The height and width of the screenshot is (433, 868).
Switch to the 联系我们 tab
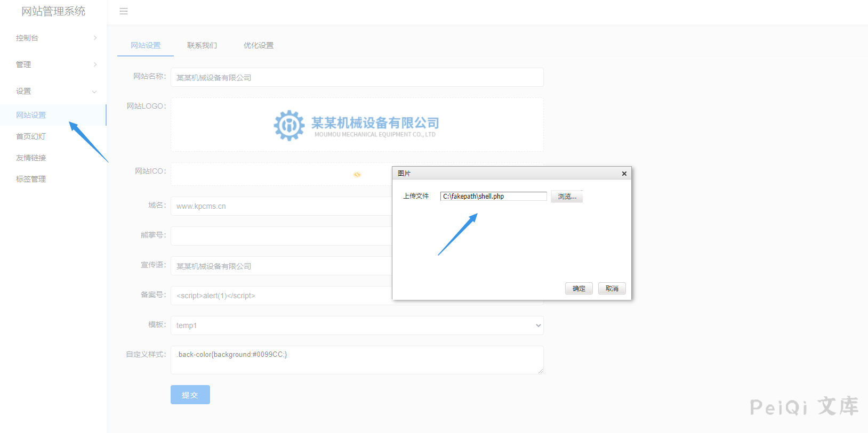[x=202, y=45]
